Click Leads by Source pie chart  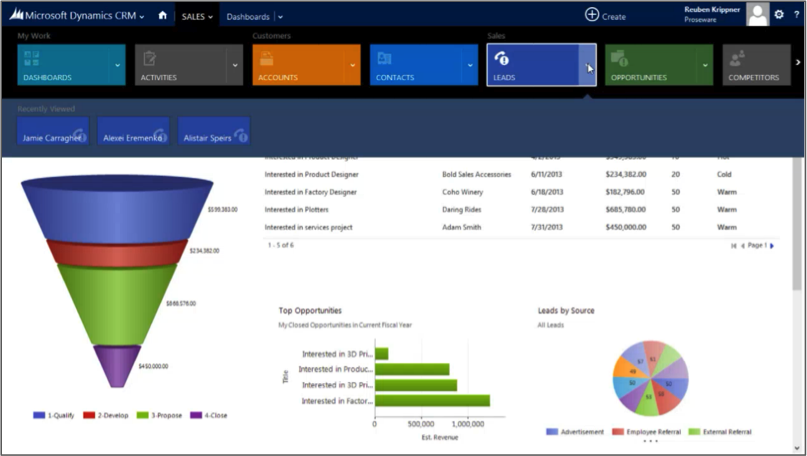click(651, 378)
